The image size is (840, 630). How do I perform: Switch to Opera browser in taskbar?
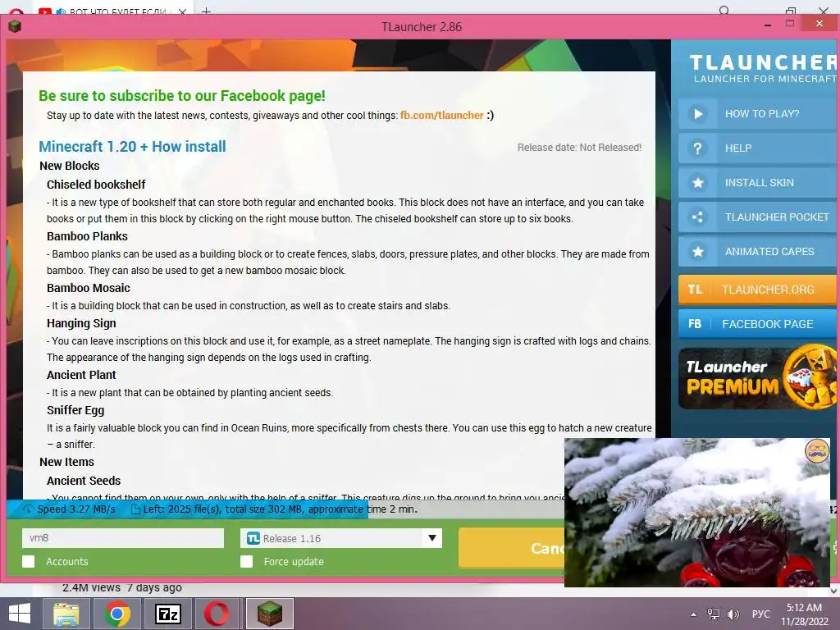217,614
